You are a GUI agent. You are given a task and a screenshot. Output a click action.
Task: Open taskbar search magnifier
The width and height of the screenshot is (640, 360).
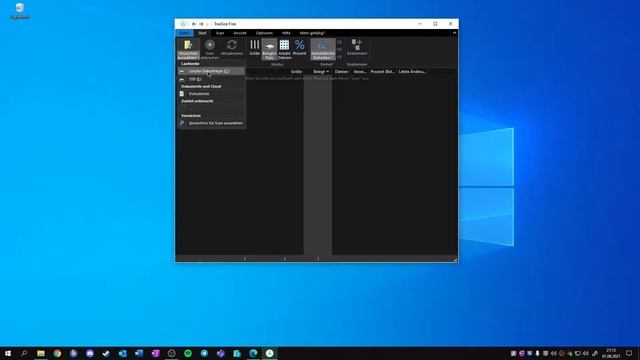(x=24, y=353)
